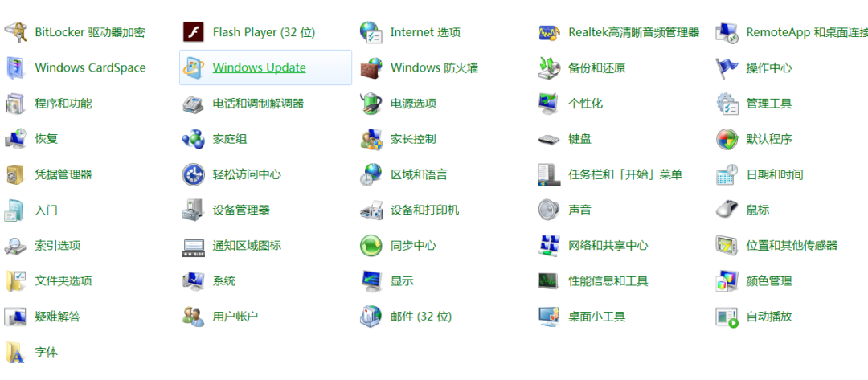The image size is (868, 380).
Task: Open the Windows Update link text
Action: (x=259, y=67)
